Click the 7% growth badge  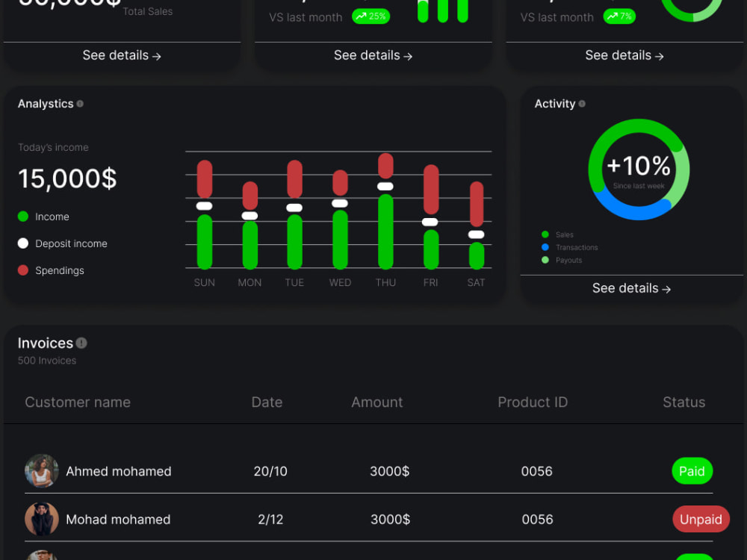pos(619,16)
